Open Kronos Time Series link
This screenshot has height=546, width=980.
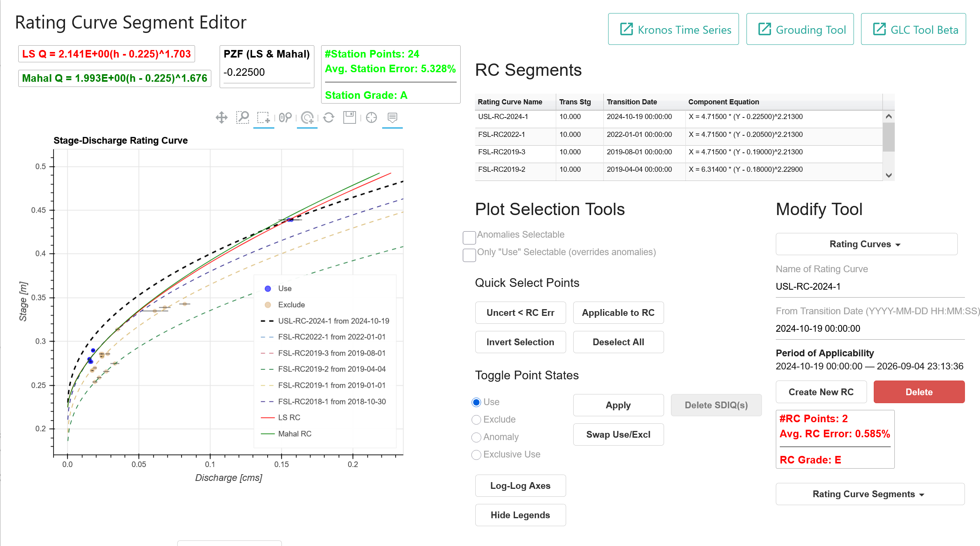coord(673,29)
